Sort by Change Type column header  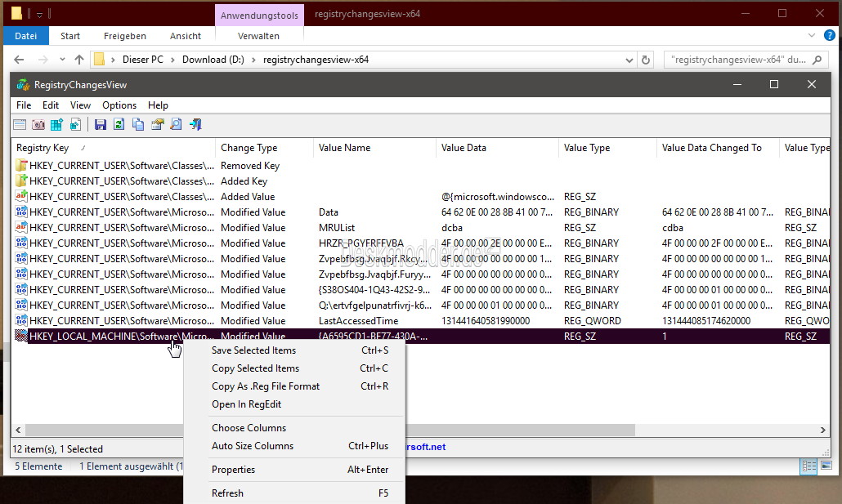click(x=264, y=148)
